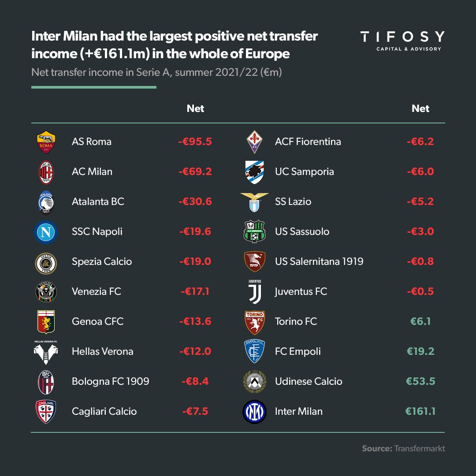Viewport: 476px width, 476px height.
Task: Click the Hellas Verona team name
Action: click(x=102, y=352)
